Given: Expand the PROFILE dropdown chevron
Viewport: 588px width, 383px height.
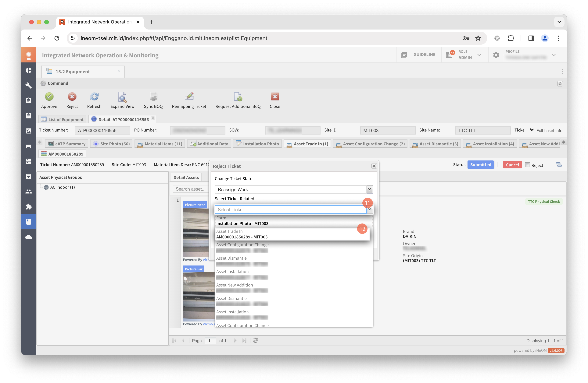Looking at the screenshot, I should tap(554, 55).
